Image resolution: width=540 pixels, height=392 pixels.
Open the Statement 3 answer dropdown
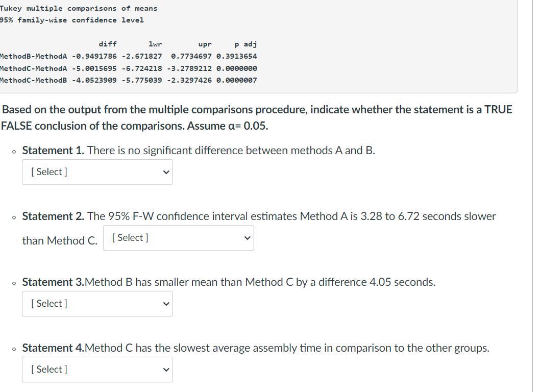[x=97, y=304]
